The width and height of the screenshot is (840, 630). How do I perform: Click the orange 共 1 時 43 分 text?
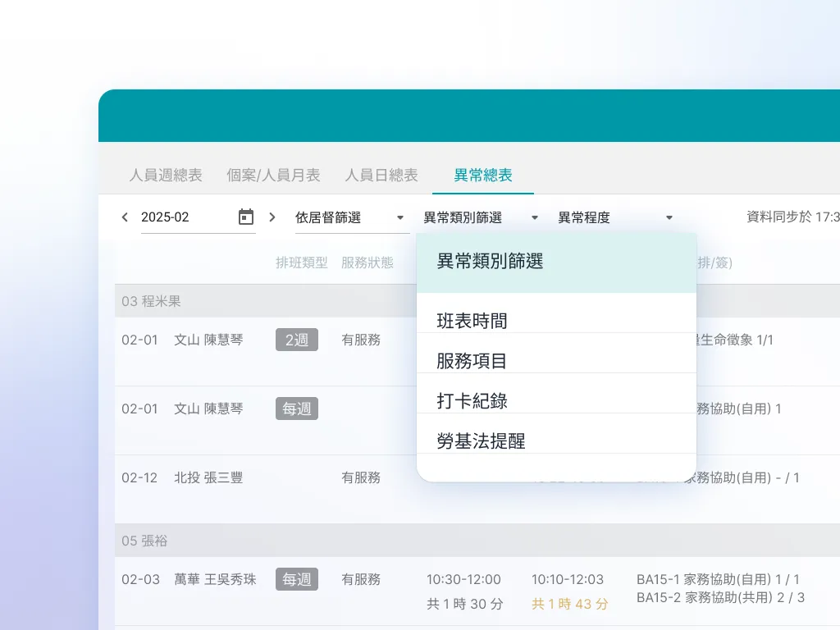[570, 604]
